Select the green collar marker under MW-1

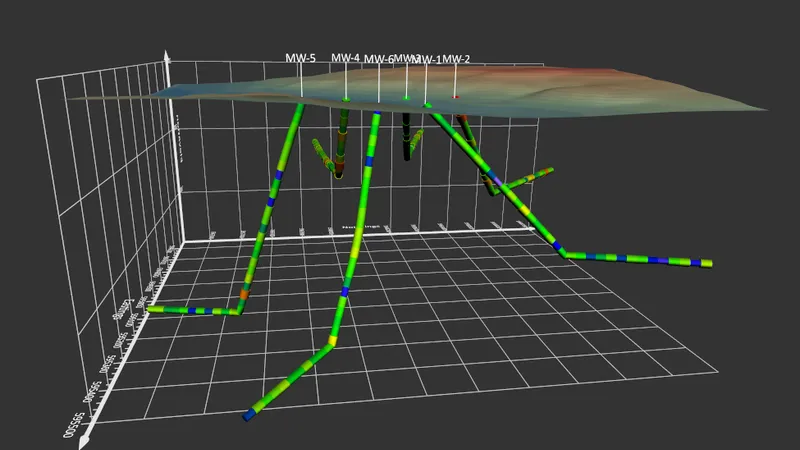click(427, 106)
